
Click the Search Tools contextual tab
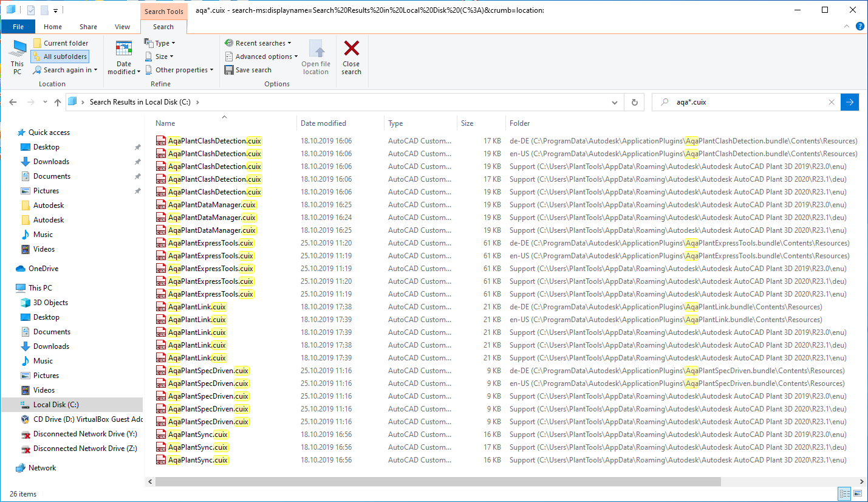164,11
